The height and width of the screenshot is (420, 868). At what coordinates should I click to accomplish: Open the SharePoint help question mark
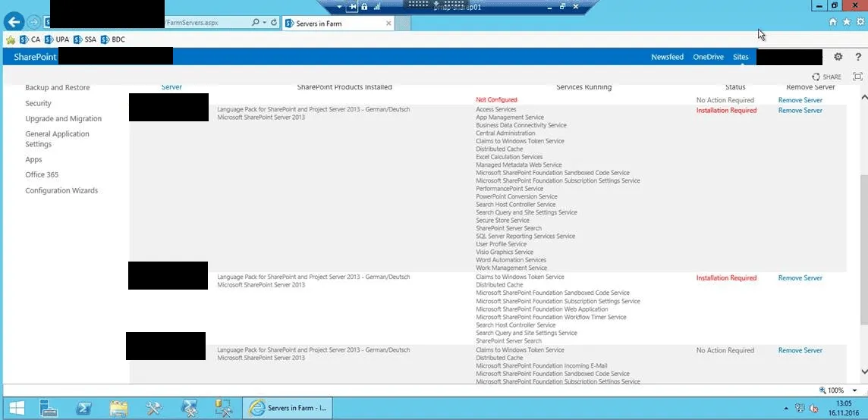(858, 56)
